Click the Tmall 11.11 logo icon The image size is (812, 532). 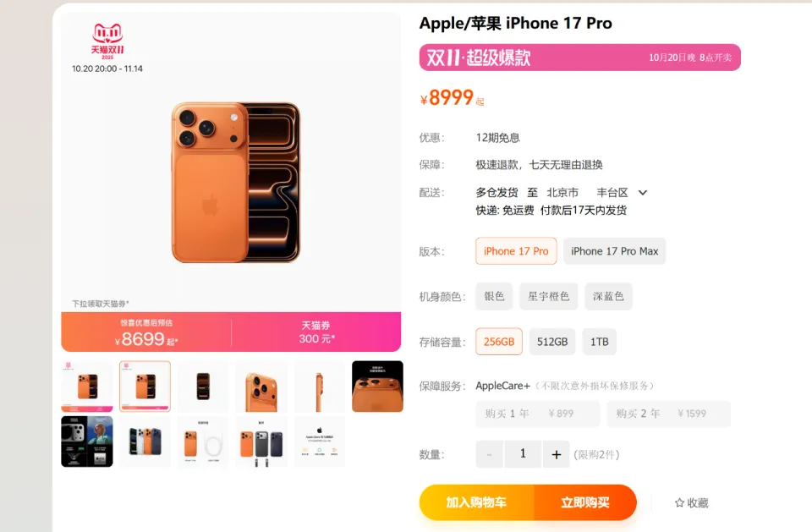(107, 41)
